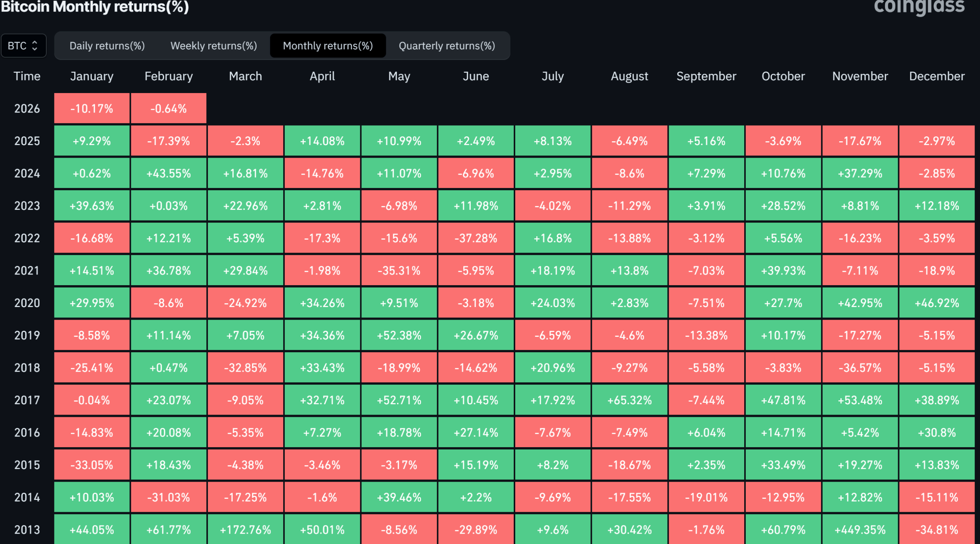Click the December 2020 +46.92% cell

tap(937, 302)
